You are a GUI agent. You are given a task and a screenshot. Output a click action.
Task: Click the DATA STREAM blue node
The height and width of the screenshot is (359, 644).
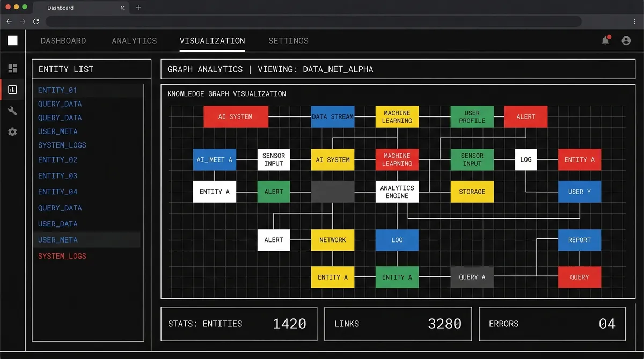[x=332, y=116]
